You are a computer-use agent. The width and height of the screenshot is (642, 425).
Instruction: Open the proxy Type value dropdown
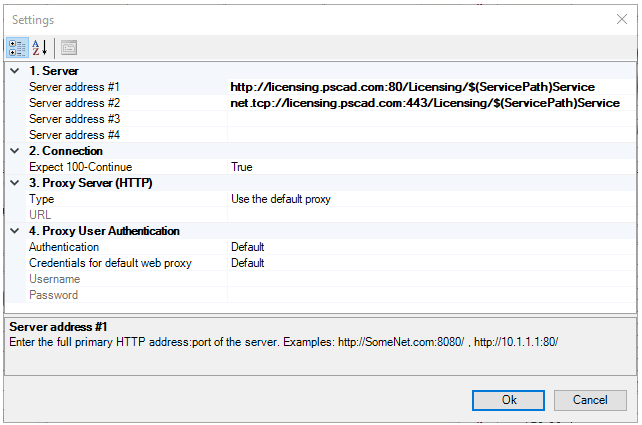pos(430,199)
